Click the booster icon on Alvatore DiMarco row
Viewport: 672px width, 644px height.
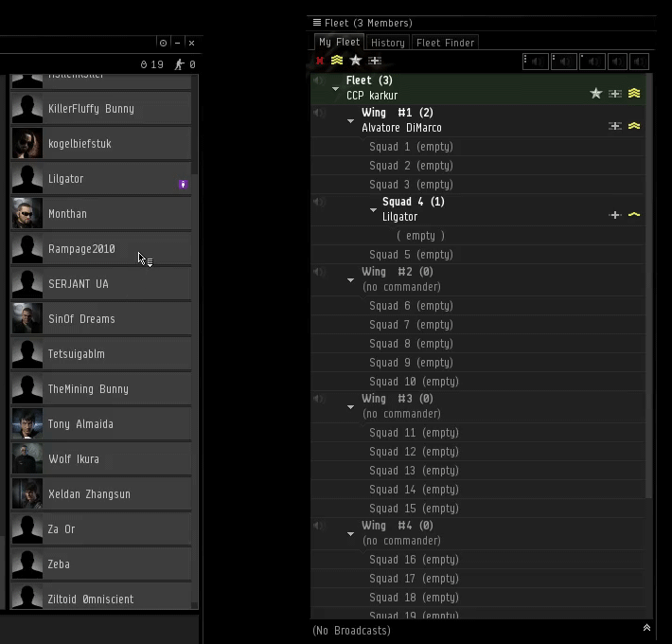615,126
